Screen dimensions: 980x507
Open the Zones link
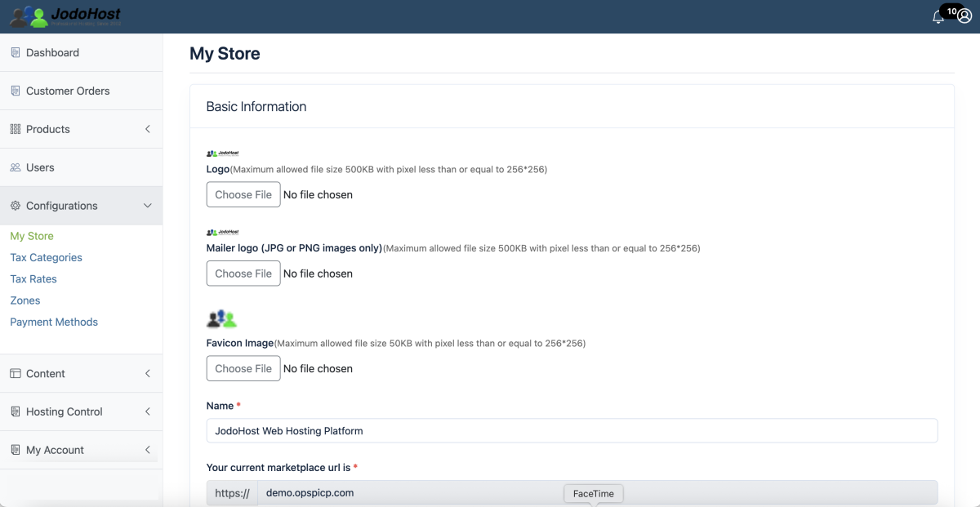(25, 300)
